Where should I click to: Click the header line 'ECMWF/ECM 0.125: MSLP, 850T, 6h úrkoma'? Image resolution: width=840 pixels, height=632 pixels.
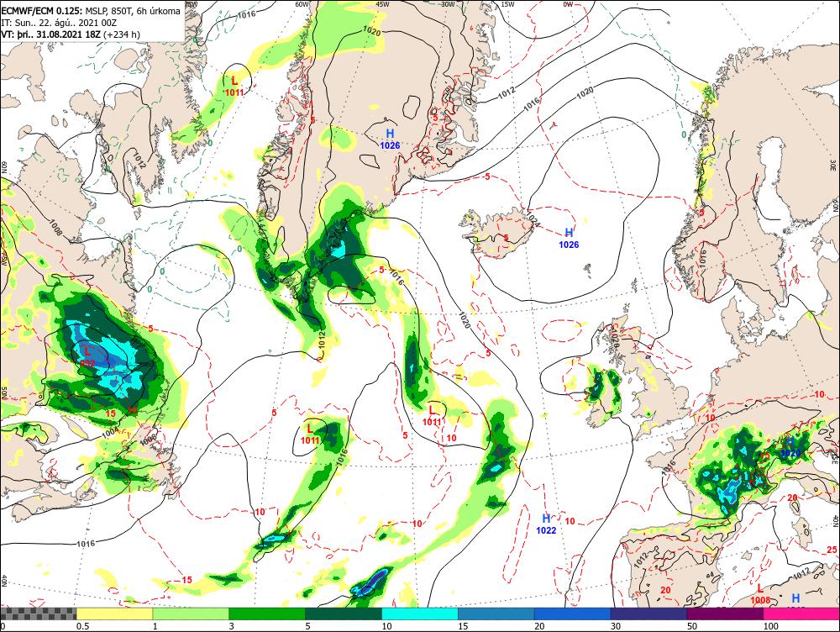coord(91,11)
